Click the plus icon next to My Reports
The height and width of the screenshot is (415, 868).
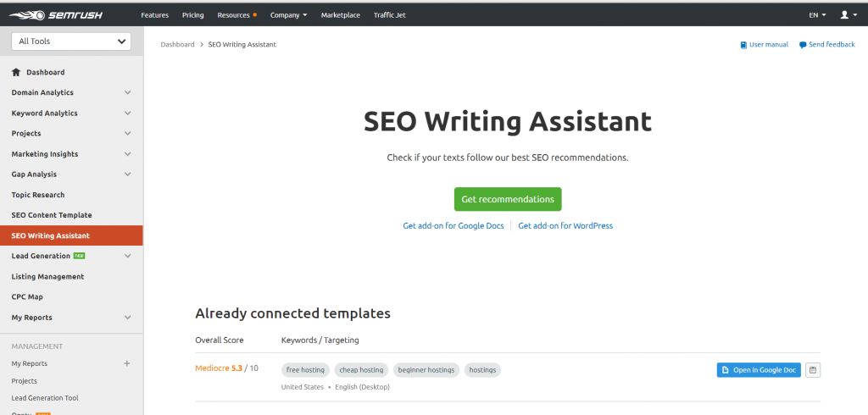127,363
